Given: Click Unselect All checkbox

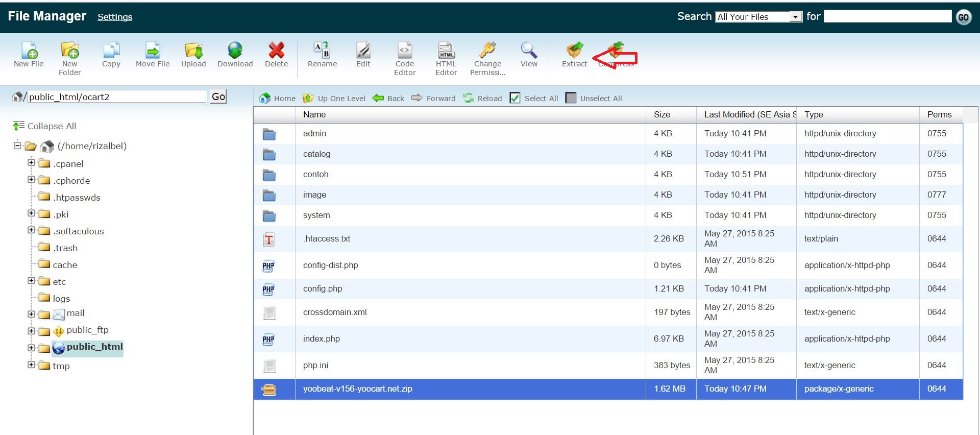Looking at the screenshot, I should (571, 98).
